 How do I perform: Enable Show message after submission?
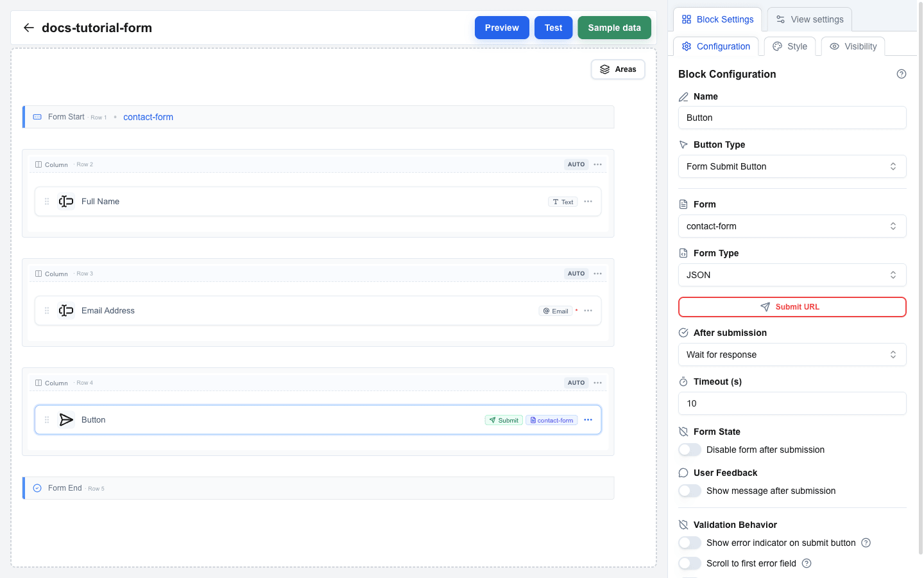(690, 491)
